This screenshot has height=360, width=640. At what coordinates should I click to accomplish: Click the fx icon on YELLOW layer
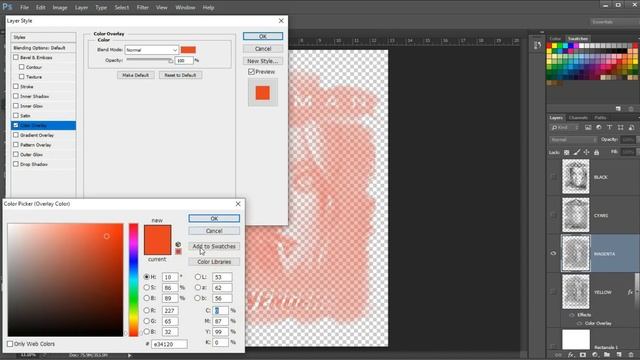pos(630,292)
